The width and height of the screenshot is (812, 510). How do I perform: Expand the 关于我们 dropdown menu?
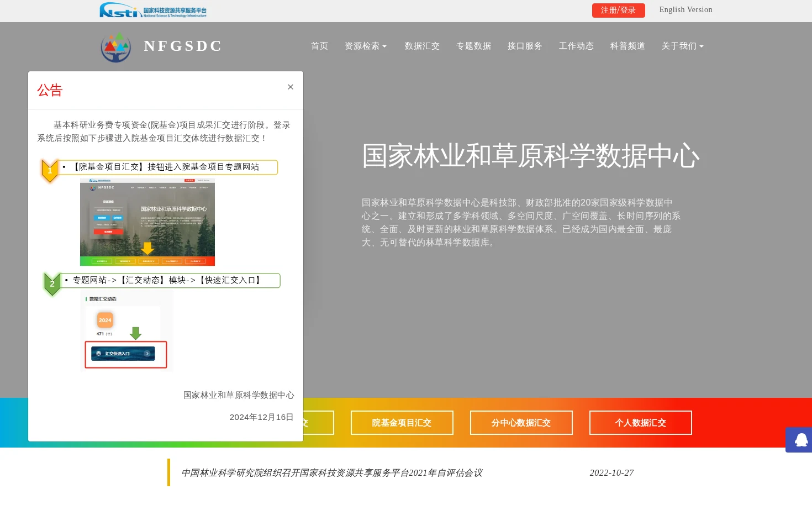pos(682,46)
